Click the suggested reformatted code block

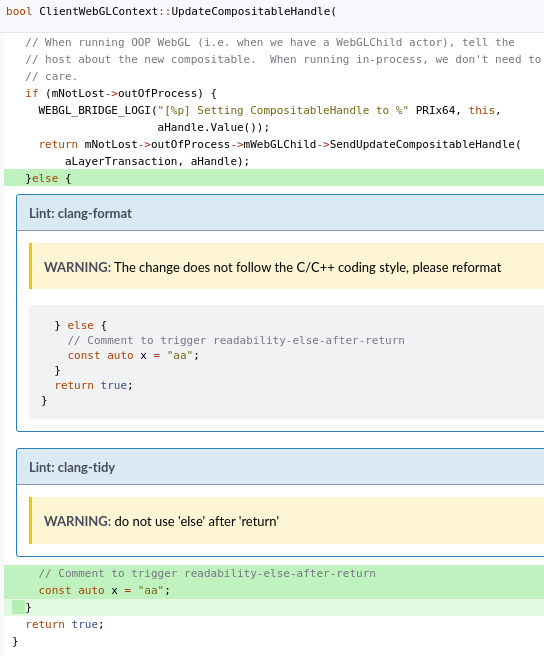[286, 362]
